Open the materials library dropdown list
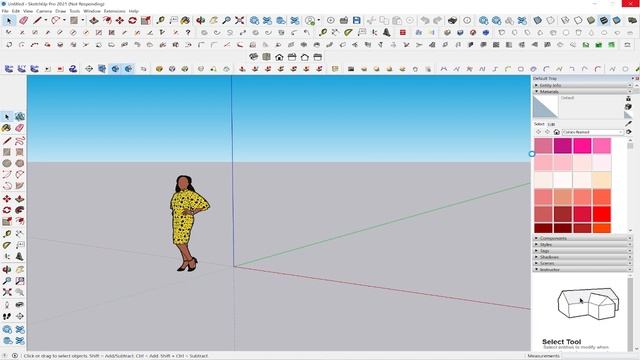640x360 pixels. coord(593,132)
